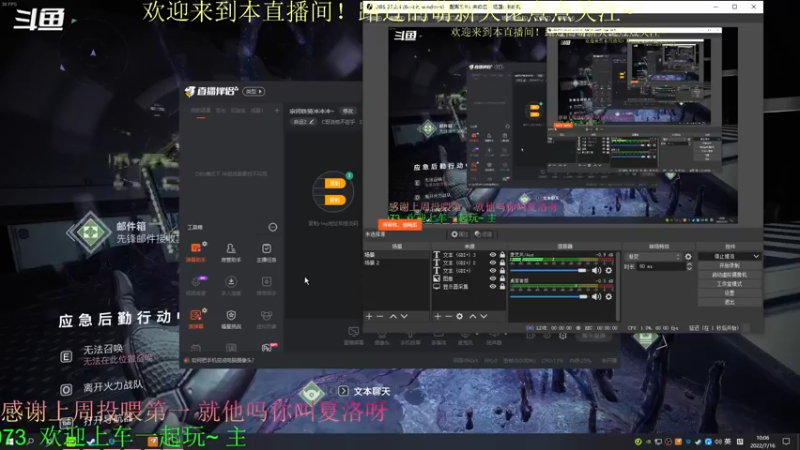Click the orange button above scene panel
800x450 pixels.
coord(400,224)
